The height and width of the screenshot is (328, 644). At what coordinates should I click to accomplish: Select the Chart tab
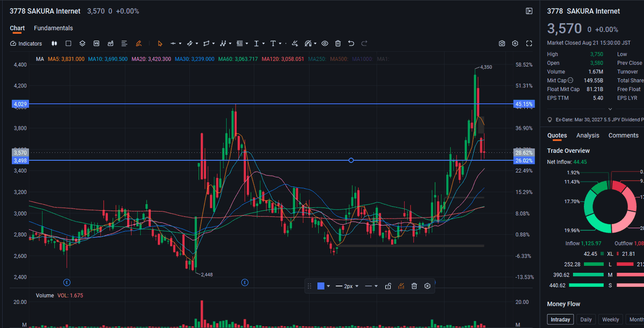click(x=17, y=28)
